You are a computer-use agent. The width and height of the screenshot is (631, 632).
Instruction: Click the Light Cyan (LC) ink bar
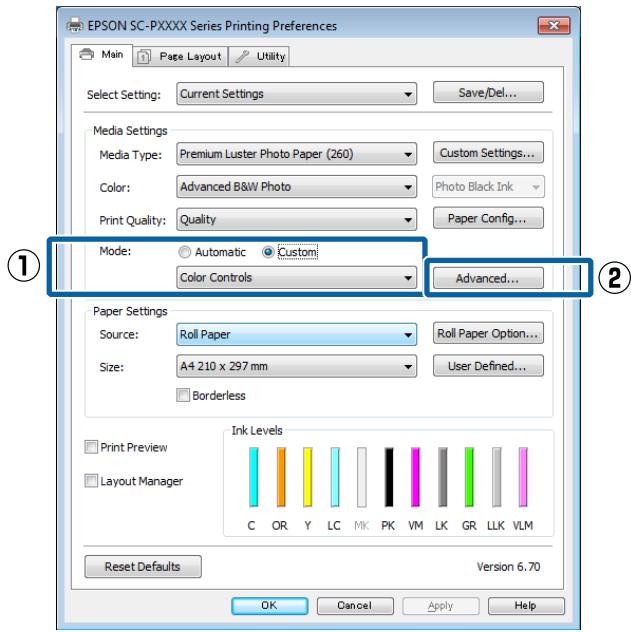click(335, 477)
